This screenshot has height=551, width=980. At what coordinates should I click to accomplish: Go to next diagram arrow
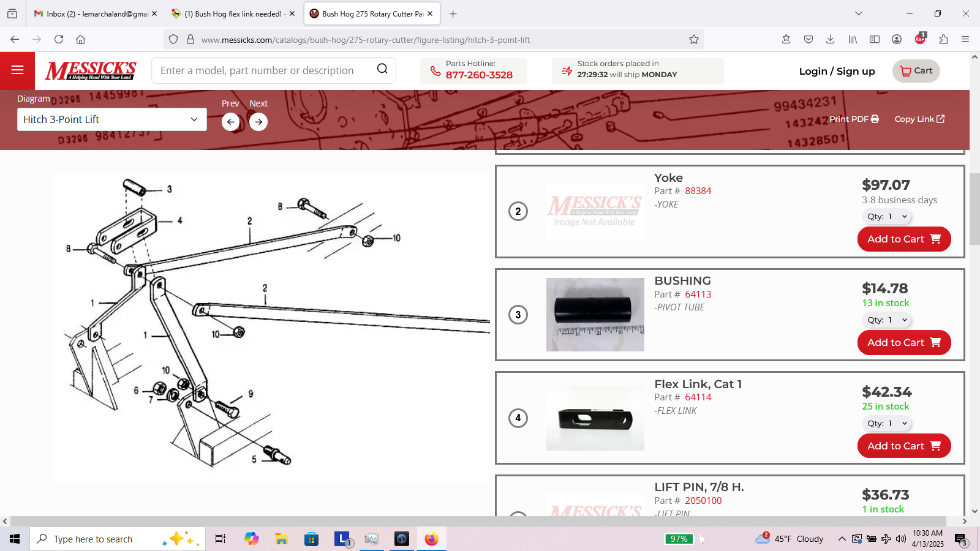[258, 122]
